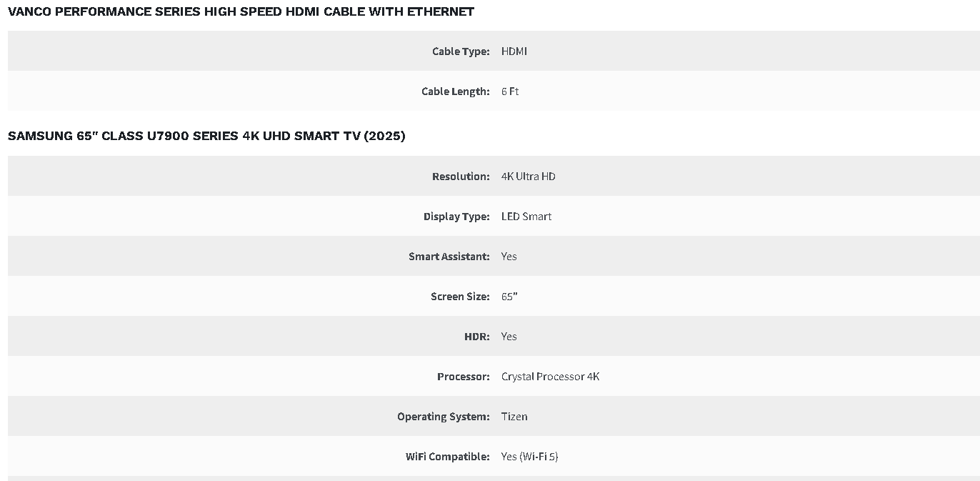Click the 4K Ultra HD value

click(x=529, y=177)
